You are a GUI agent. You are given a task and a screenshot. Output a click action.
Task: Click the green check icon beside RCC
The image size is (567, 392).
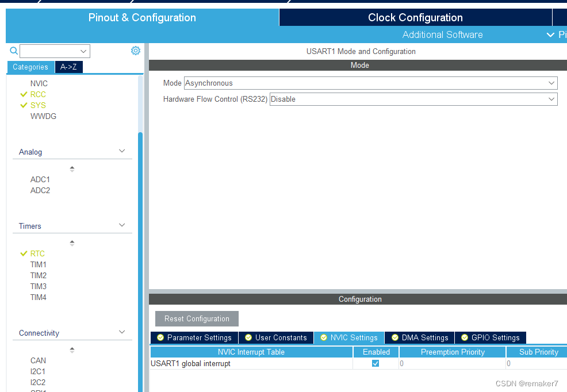[24, 94]
